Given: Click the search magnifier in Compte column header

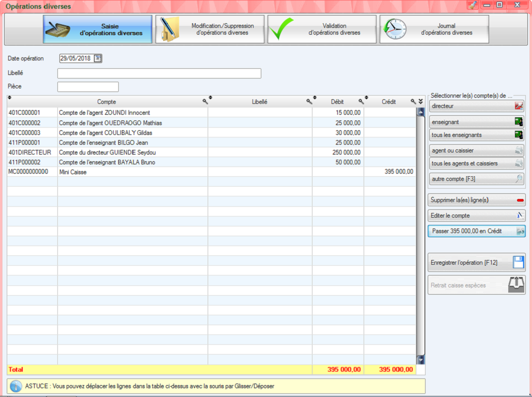Looking at the screenshot, I should pyautogui.click(x=205, y=101).
